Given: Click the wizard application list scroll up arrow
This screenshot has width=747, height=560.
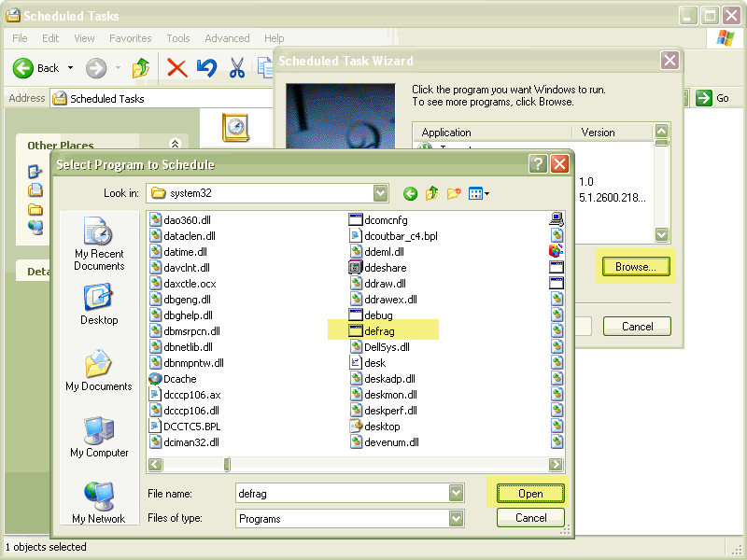Looking at the screenshot, I should point(662,131).
